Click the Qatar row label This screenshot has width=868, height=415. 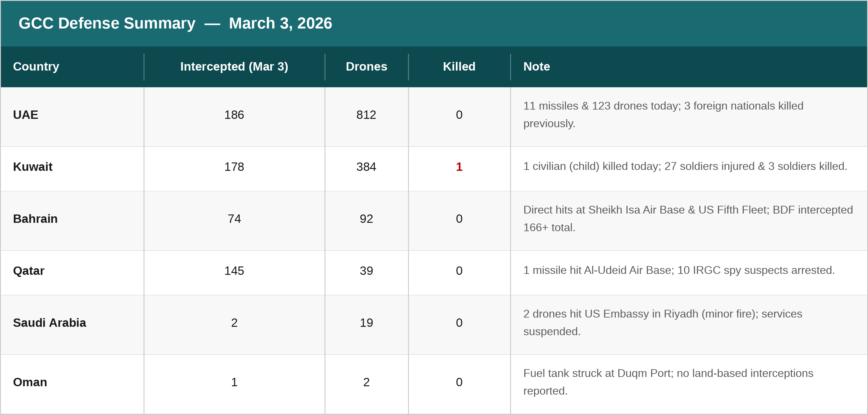(29, 271)
